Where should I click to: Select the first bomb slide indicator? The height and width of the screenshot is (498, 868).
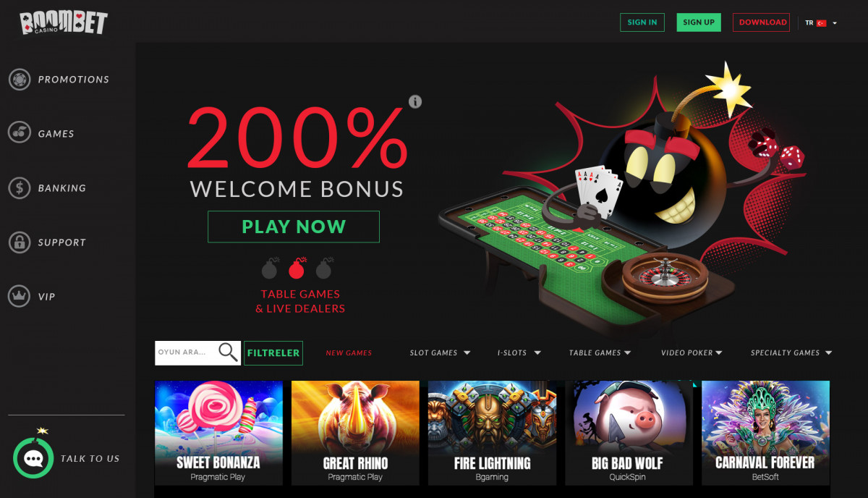pos(269,269)
